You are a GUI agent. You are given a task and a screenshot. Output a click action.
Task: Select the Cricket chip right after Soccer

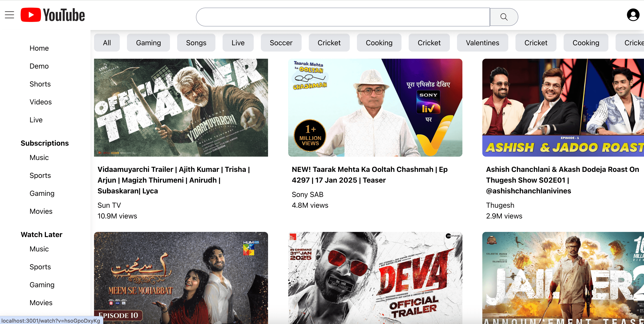pos(329,43)
